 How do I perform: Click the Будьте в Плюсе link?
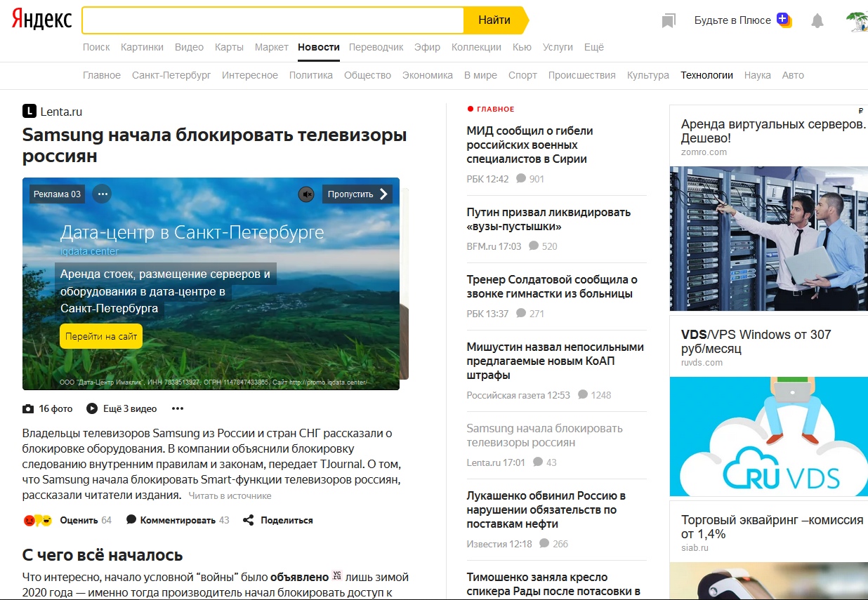tap(732, 20)
